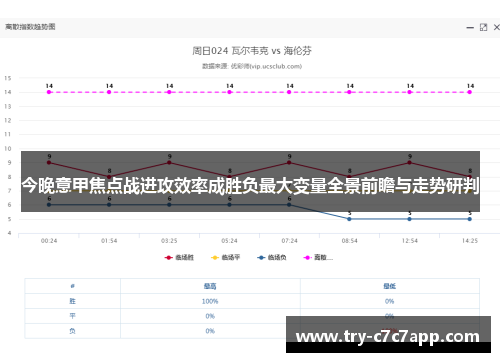Screen dimensions: 500x362
Task: Select the magenta data point at 01:54
Action: pyautogui.click(x=109, y=92)
